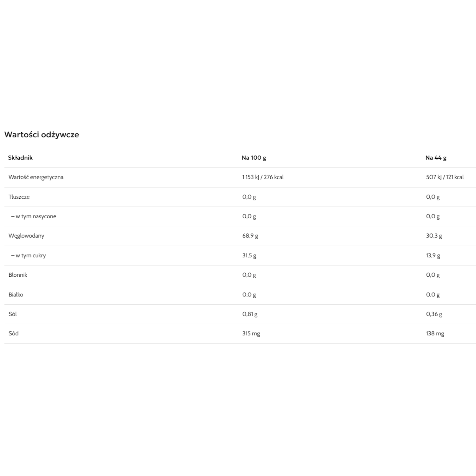
Task: Click the "138 mg" sodium value
Action: click(x=435, y=334)
